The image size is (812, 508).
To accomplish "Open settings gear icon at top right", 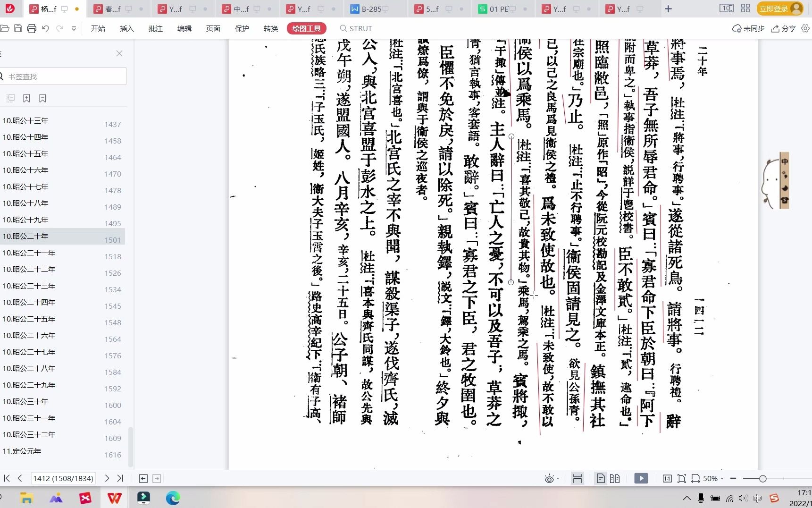I will tap(805, 28).
